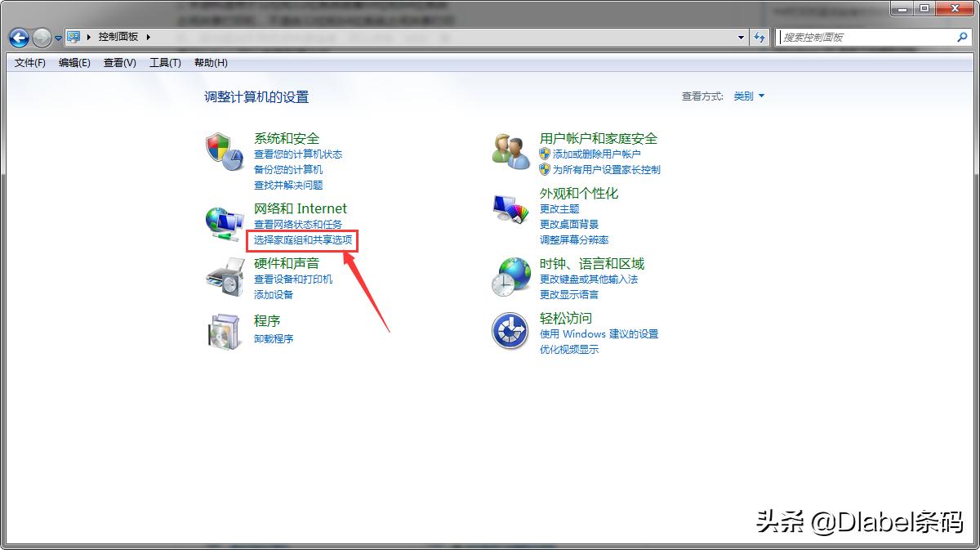Screen dimensions: 980x550
Task: Click the 外观和个性化 display icon
Action: pos(510,207)
